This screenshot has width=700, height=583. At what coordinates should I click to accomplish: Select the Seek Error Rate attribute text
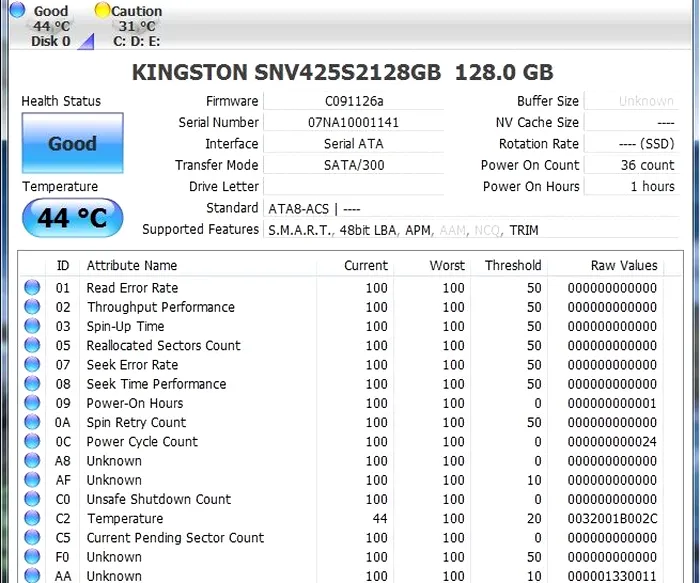point(132,365)
